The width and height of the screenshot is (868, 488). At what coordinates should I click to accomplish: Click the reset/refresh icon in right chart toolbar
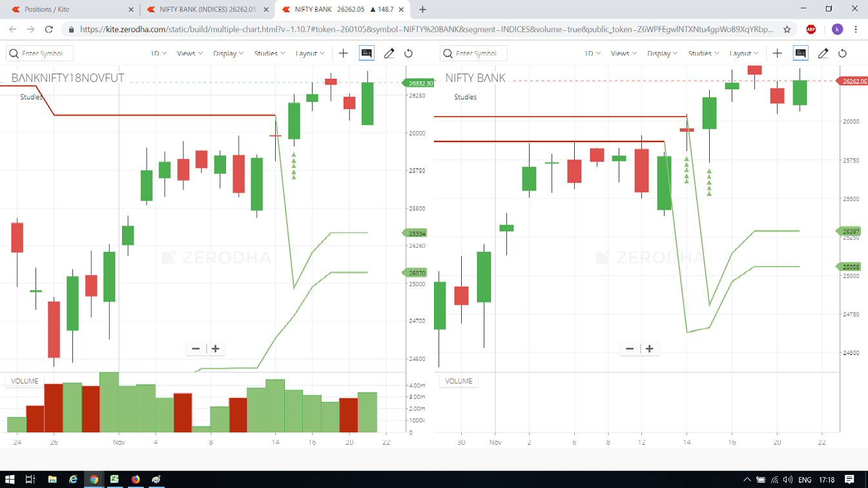tap(843, 54)
